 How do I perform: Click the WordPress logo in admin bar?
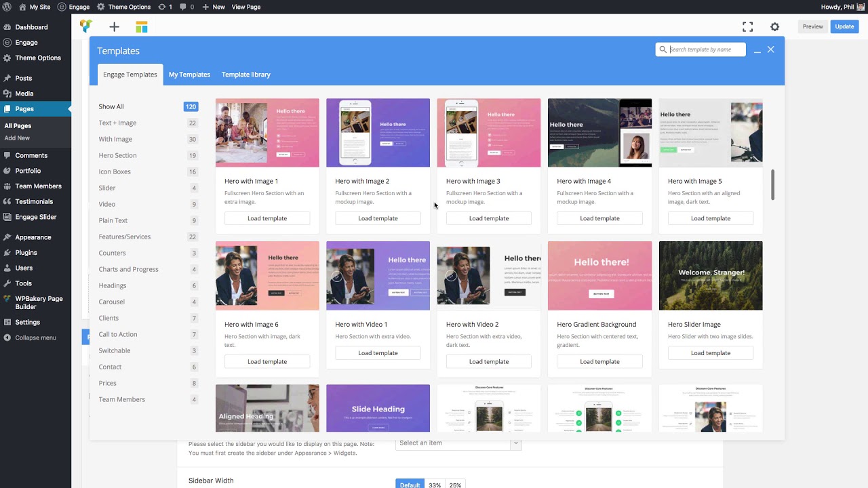(7, 7)
